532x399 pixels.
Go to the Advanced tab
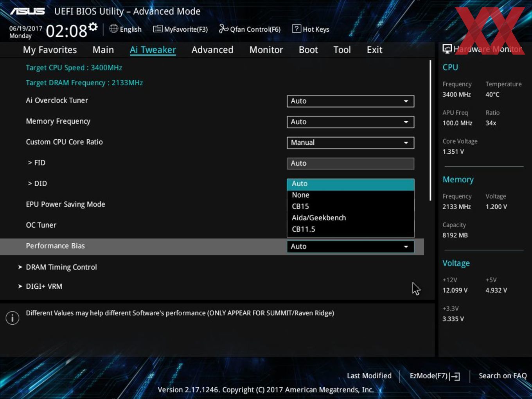coord(212,50)
